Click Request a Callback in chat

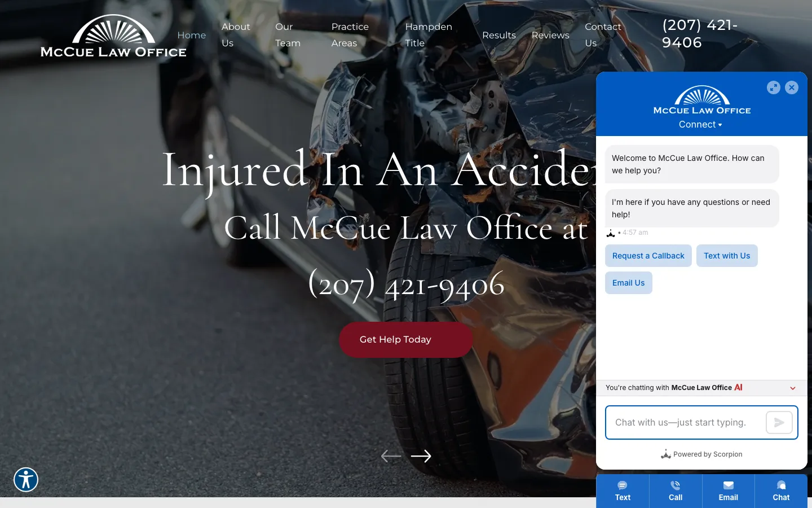click(648, 256)
